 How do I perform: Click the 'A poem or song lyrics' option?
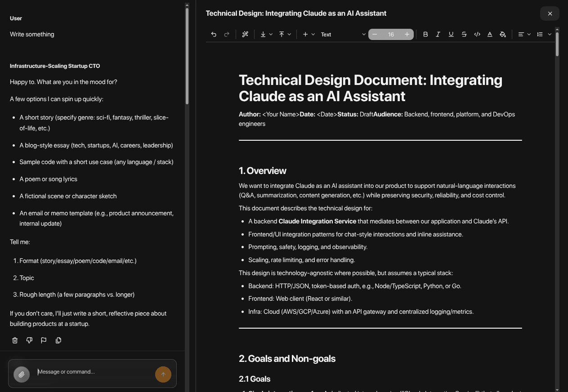pos(48,179)
